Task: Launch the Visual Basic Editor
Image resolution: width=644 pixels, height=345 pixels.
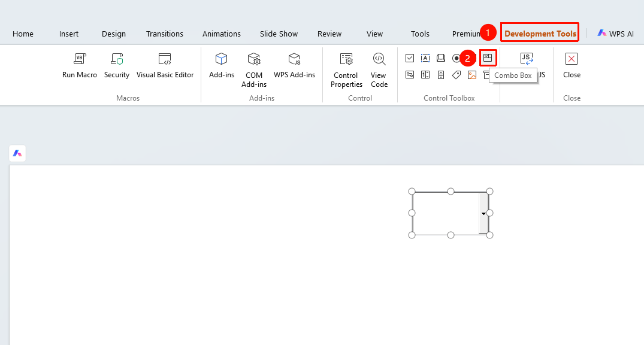Action: click(165, 65)
